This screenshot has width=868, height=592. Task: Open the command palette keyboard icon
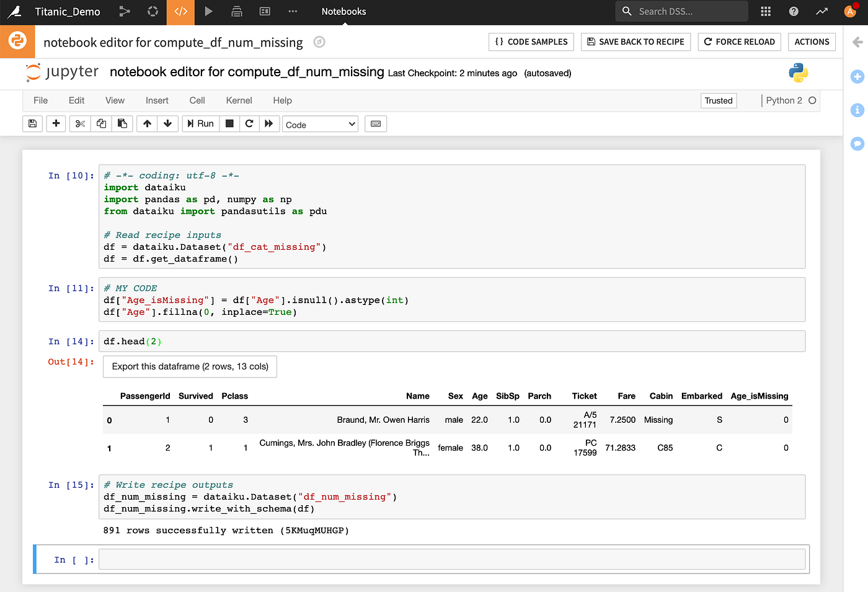pyautogui.click(x=376, y=123)
